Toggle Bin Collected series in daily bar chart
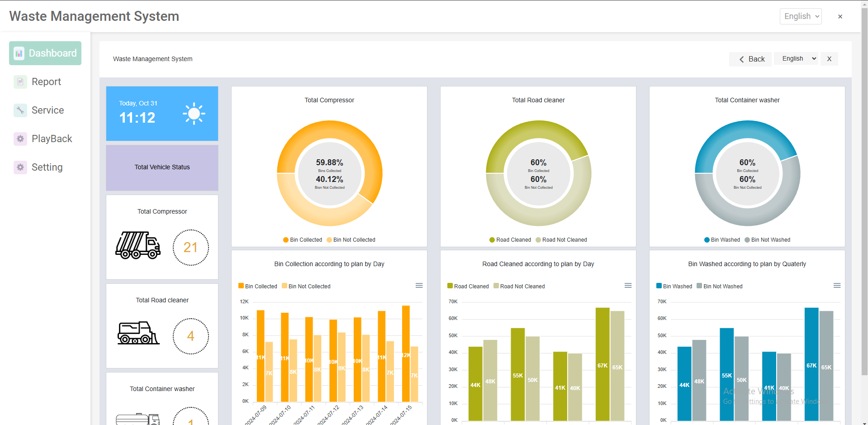 [258, 286]
